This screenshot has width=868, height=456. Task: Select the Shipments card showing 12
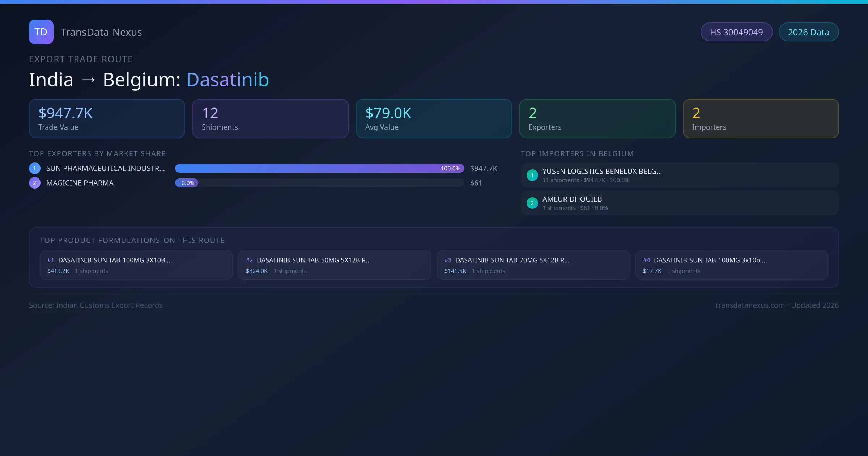(270, 118)
